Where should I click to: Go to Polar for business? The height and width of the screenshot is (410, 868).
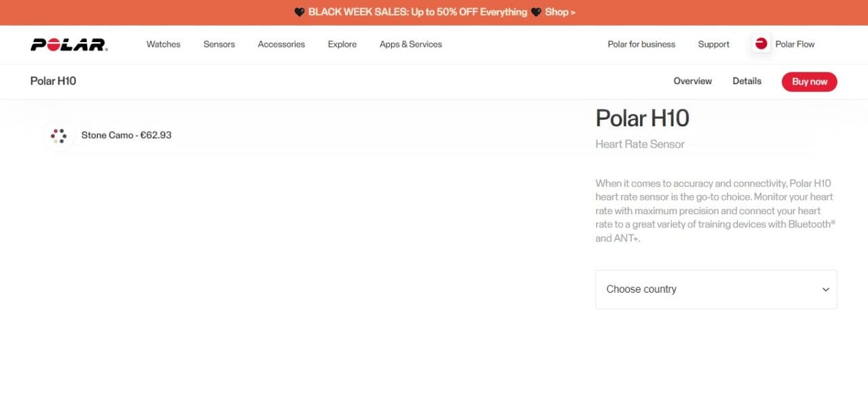point(642,44)
